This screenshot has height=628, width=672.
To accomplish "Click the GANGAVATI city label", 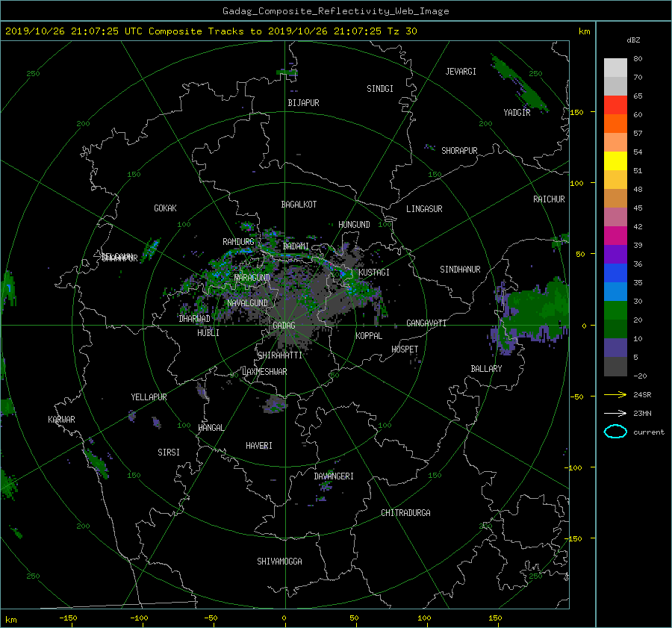I will coord(426,323).
